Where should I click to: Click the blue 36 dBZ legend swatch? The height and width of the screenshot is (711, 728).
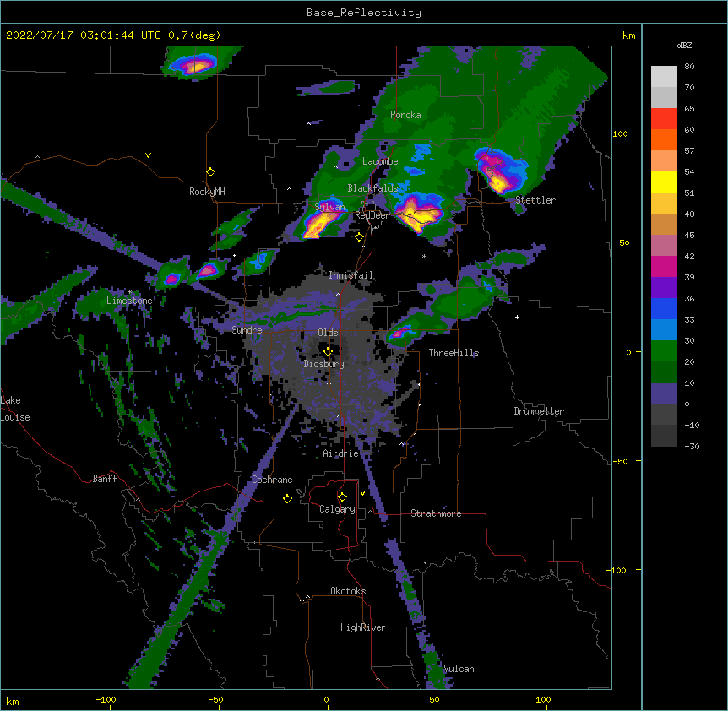(664, 308)
